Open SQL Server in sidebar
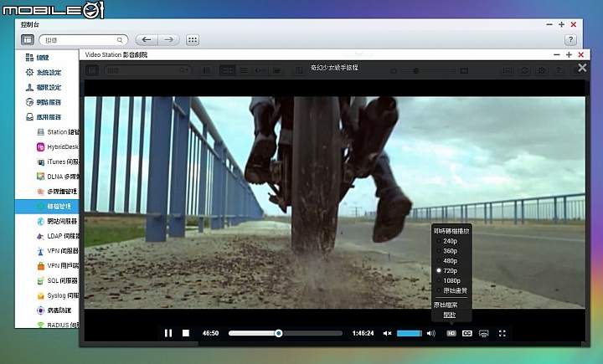Screen dimensions: 603x364 (58, 280)
